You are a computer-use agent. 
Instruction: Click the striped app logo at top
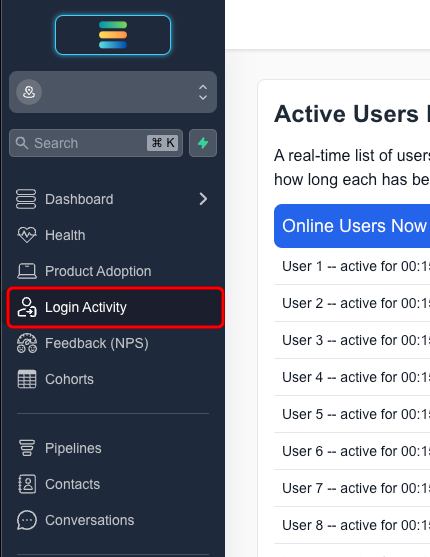point(113,35)
